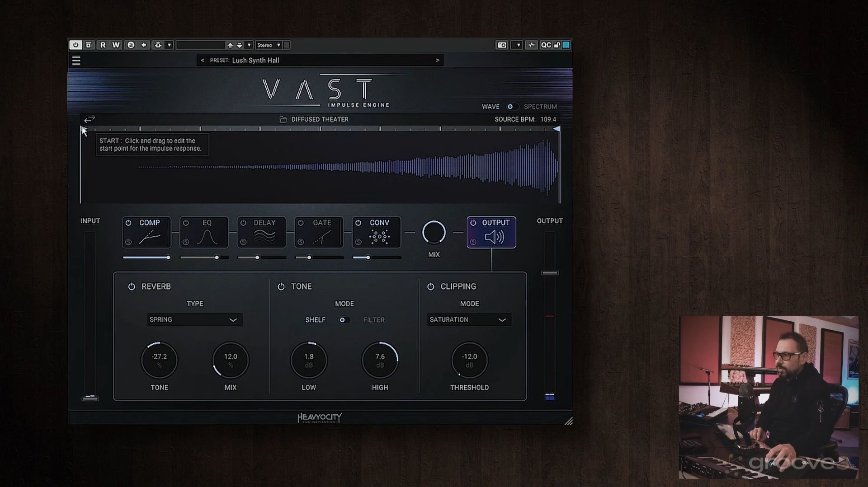Viewport: 868px width, 487px height.
Task: Select the EQ module tab
Action: 204,232
